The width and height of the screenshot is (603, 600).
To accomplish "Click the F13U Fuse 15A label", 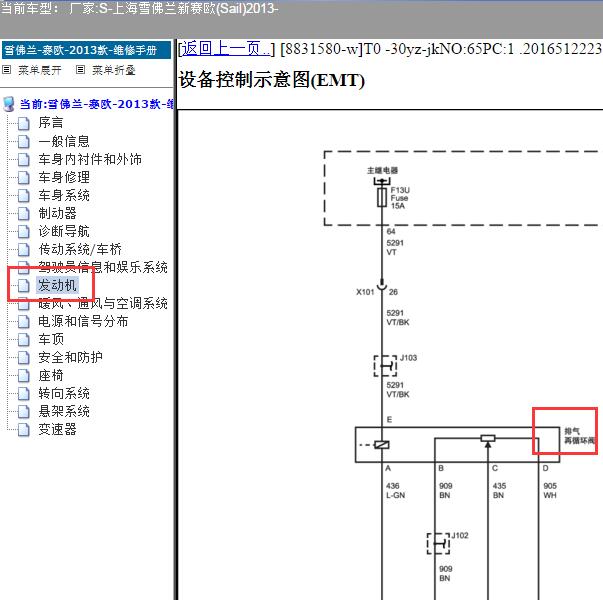I will [x=400, y=198].
